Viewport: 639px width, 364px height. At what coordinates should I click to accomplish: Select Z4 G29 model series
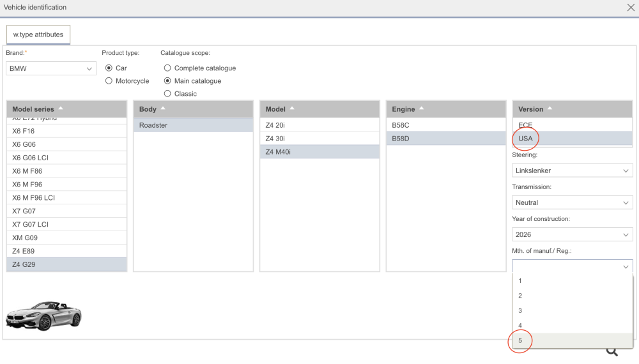(x=67, y=264)
